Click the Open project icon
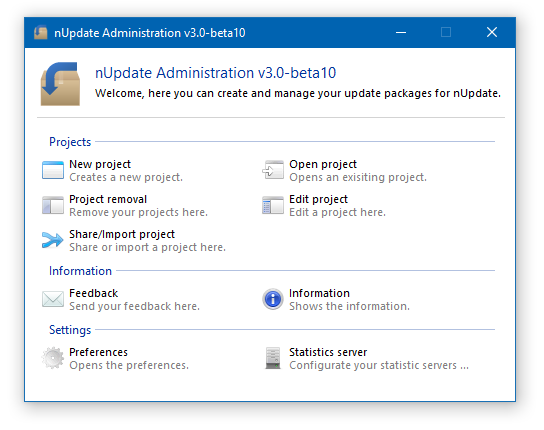This screenshot has height=430, width=544. (273, 170)
